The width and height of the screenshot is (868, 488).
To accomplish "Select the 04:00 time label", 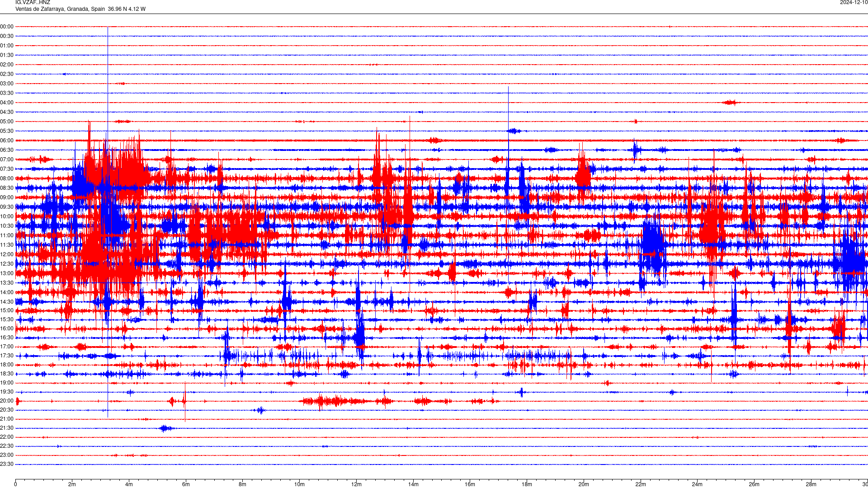I will 7,103.
